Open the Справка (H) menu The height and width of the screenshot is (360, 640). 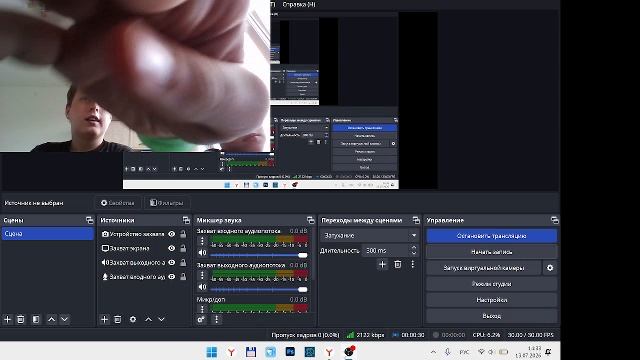point(299,4)
